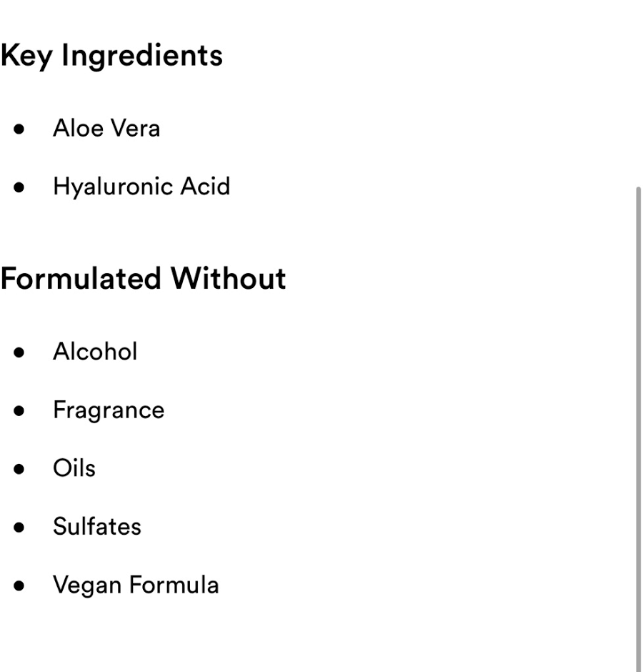643x672 pixels.
Task: Select the Fragrance list entry
Action: [109, 410]
